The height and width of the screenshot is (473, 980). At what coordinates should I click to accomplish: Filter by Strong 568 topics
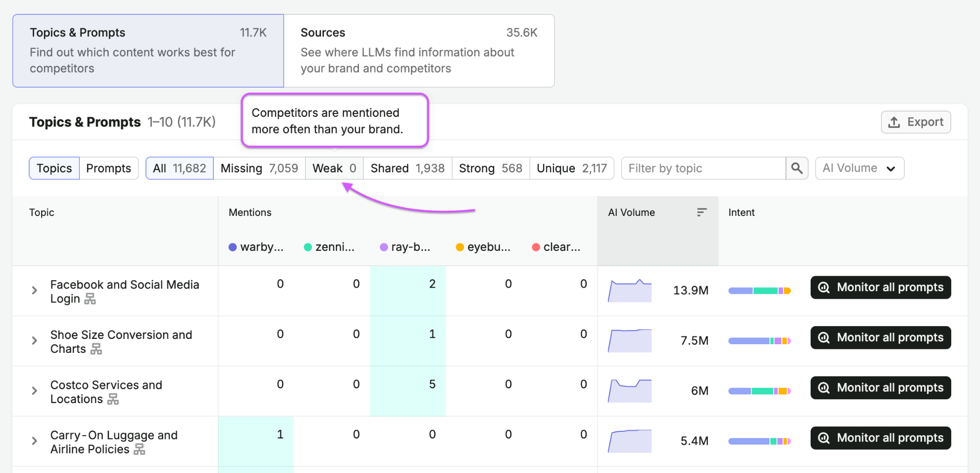(x=490, y=168)
